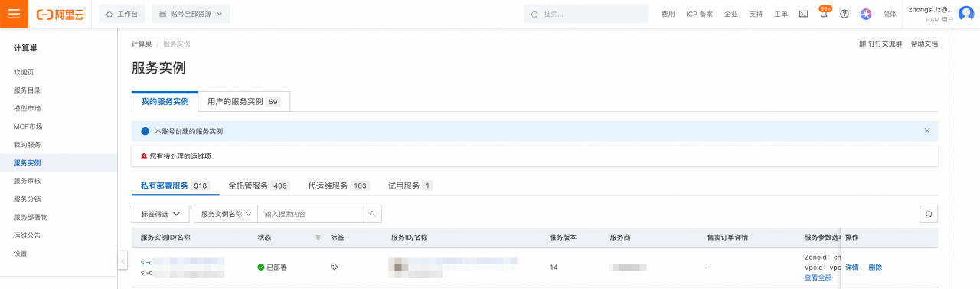
Task: Open the help question mark icon
Action: tap(844, 14)
